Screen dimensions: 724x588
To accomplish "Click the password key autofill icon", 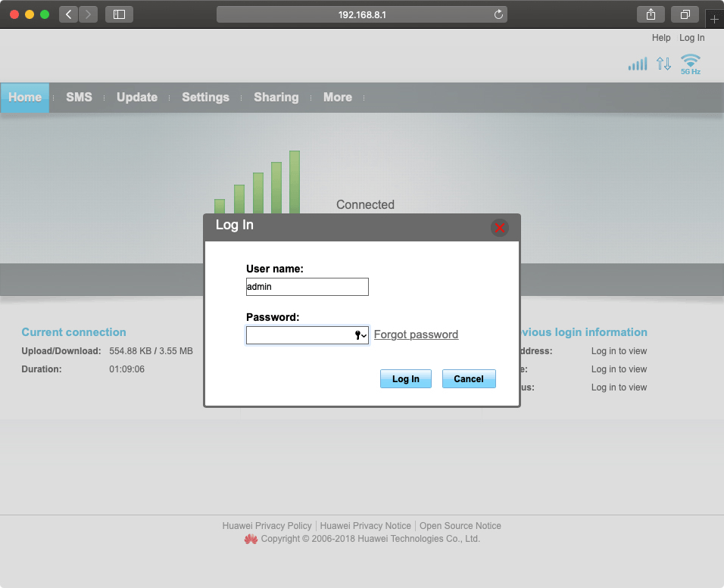I will [360, 335].
